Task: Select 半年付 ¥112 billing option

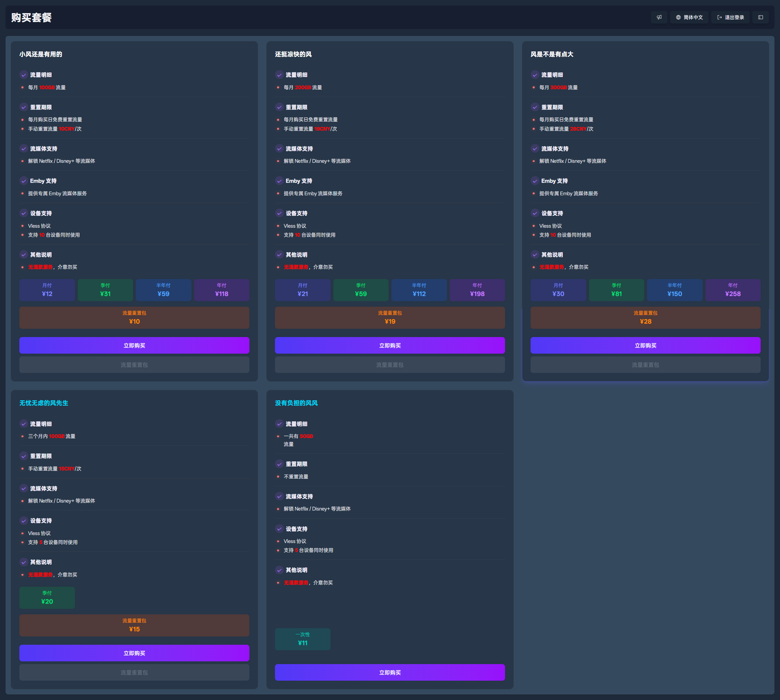Action: [419, 290]
